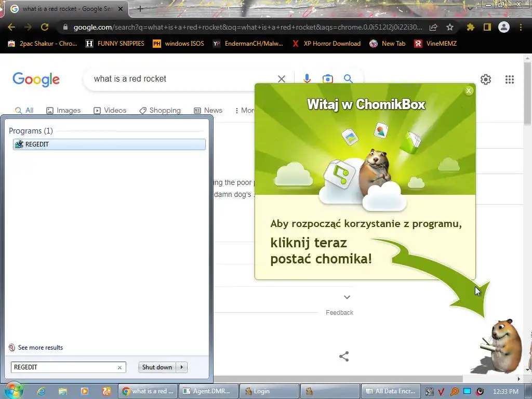Screen dimensions: 532x399
Task: Open the Chrome profile avatar
Action: pyautogui.click(x=504, y=27)
